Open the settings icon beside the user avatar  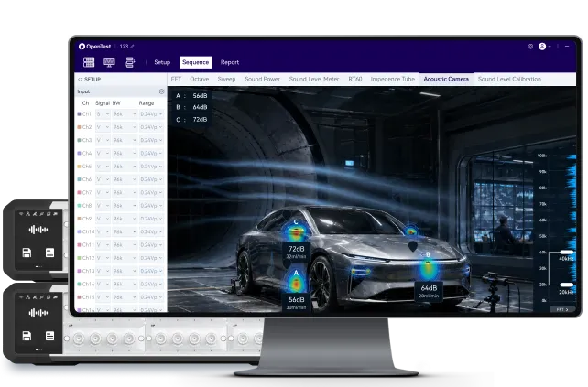pos(530,47)
